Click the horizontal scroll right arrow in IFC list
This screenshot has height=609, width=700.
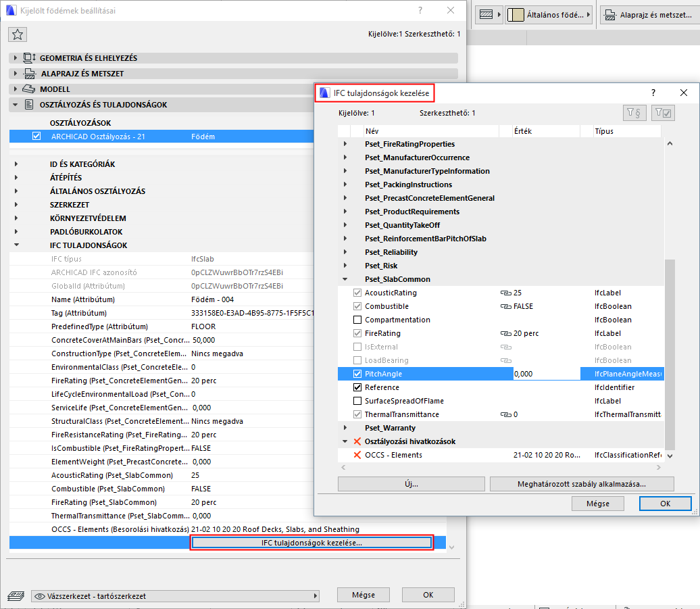(659, 468)
